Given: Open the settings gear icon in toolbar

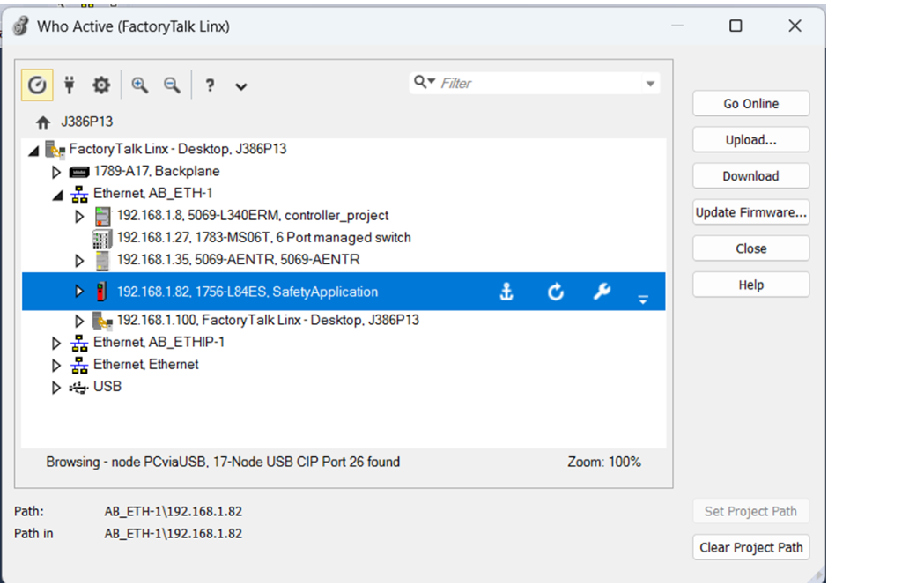Looking at the screenshot, I should (102, 85).
